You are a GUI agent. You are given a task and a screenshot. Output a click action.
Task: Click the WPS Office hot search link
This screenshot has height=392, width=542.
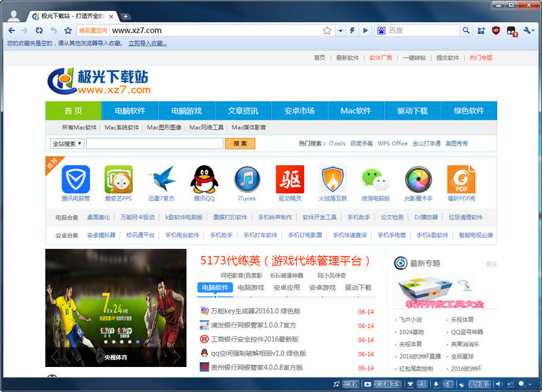(x=392, y=144)
